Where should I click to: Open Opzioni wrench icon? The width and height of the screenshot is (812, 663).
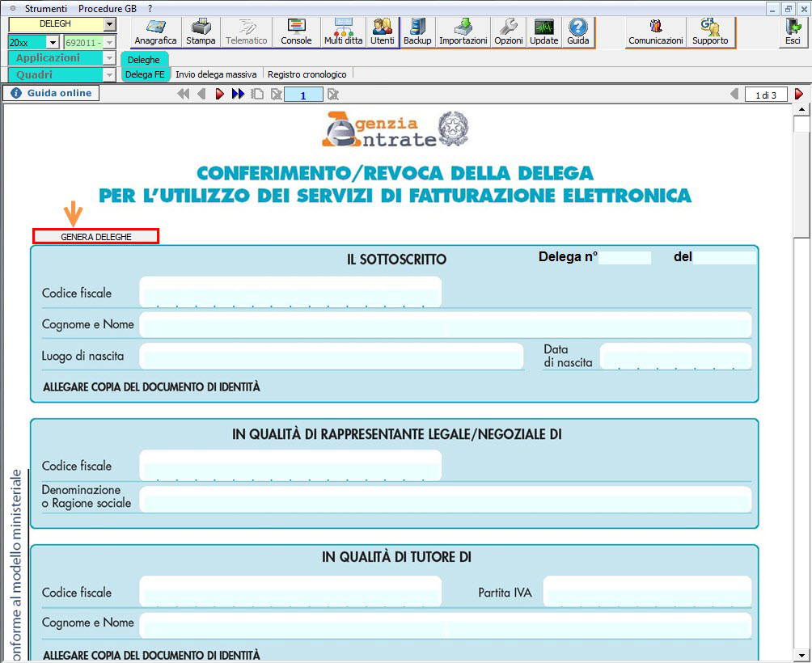(x=509, y=32)
